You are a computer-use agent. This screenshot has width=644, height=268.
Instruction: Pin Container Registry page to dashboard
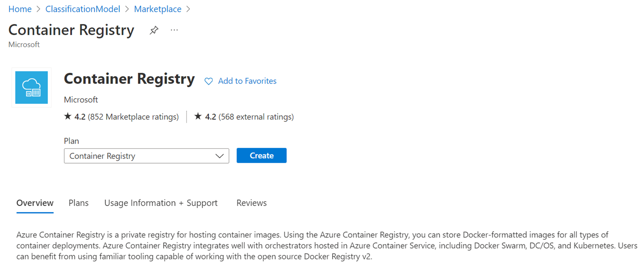(154, 30)
